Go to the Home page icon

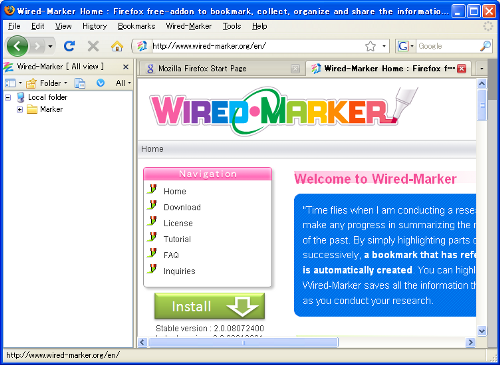click(117, 46)
